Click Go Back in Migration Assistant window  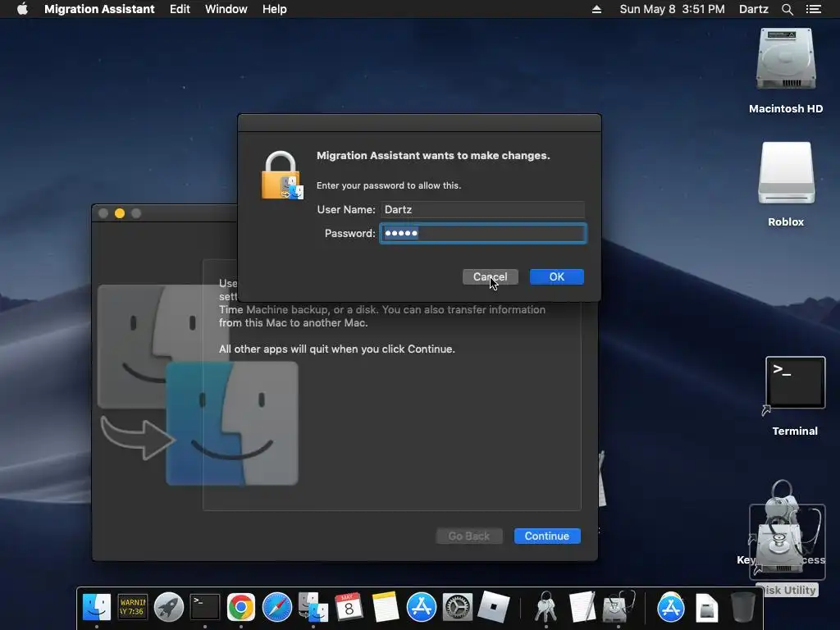pyautogui.click(x=468, y=536)
